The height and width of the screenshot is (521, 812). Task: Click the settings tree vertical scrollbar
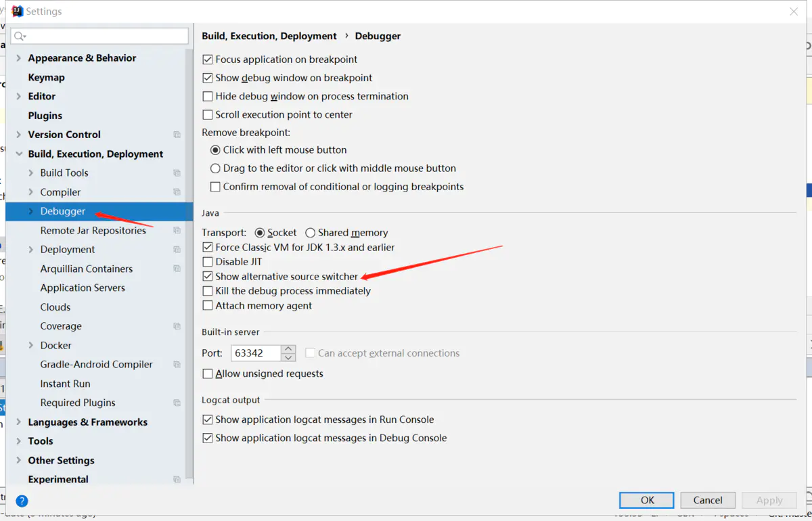click(x=190, y=264)
